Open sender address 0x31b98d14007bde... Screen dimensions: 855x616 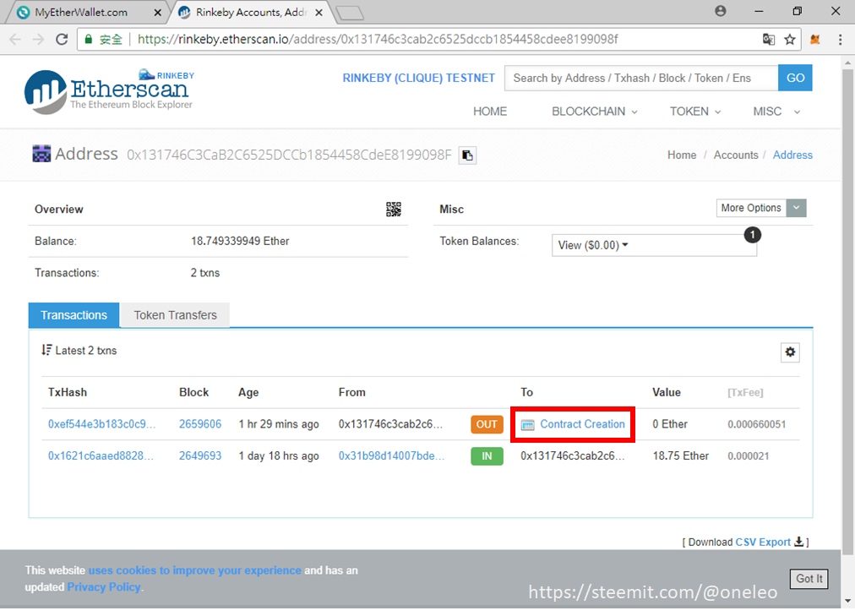pos(391,455)
